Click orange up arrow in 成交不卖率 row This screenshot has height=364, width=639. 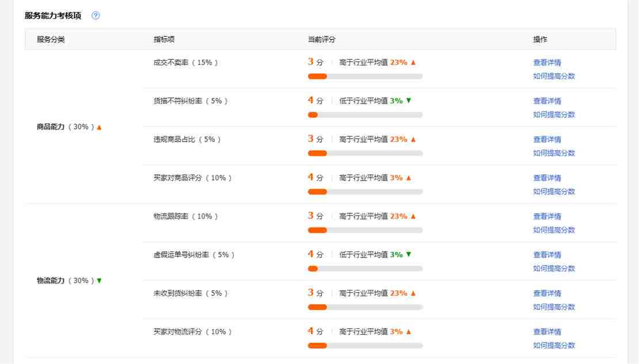(x=413, y=62)
